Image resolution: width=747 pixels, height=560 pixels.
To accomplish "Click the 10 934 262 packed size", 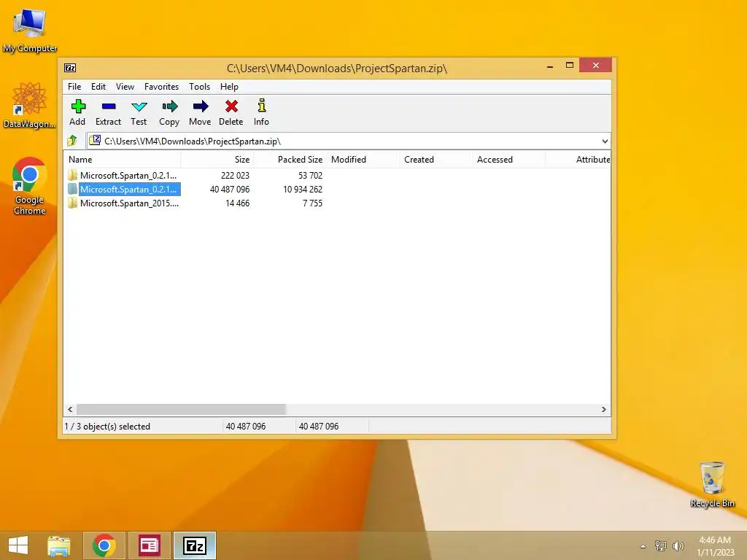I will [x=303, y=189].
